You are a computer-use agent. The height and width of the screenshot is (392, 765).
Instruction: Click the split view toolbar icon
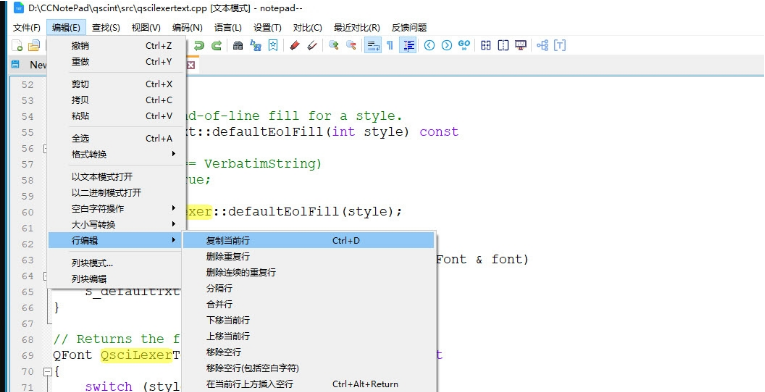(x=503, y=46)
